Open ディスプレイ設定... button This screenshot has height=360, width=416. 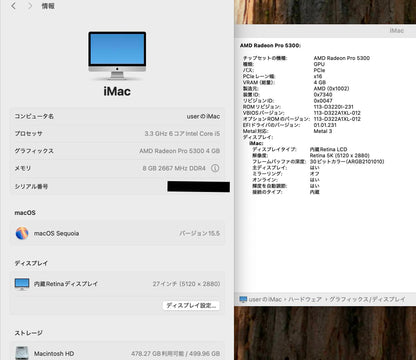[x=191, y=305]
